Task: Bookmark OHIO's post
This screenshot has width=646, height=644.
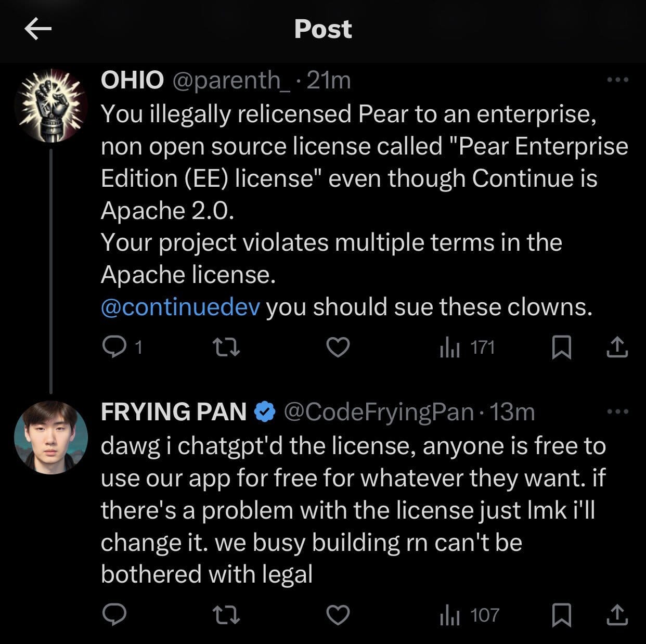Action: 561,347
